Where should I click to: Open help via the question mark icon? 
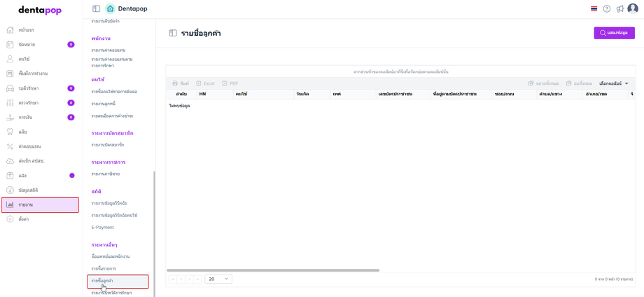pos(607,8)
